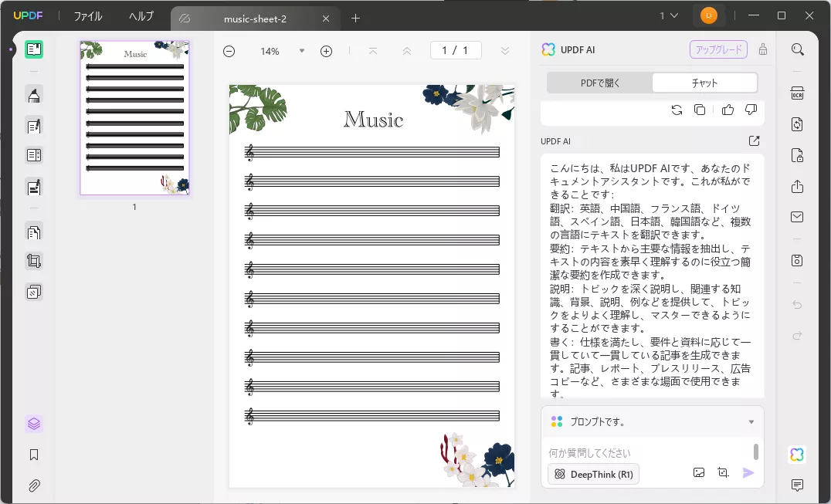Image resolution: width=831 pixels, height=504 pixels.
Task: Open the Form preparation tool in sidebar
Action: coord(34,156)
